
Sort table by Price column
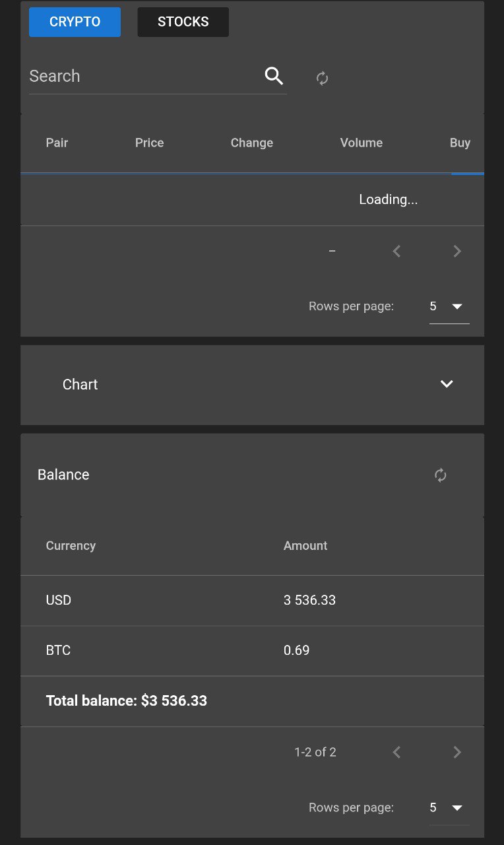pos(149,143)
